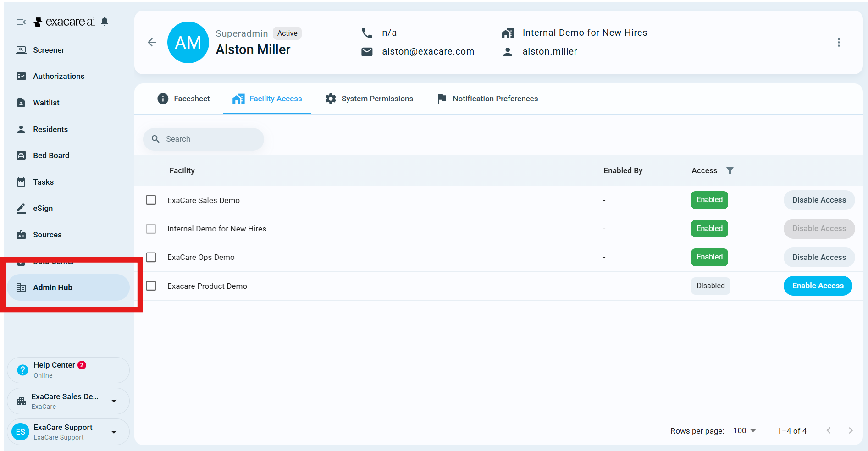
Task: Disable access for ExaCare Ops Demo
Action: (819, 257)
